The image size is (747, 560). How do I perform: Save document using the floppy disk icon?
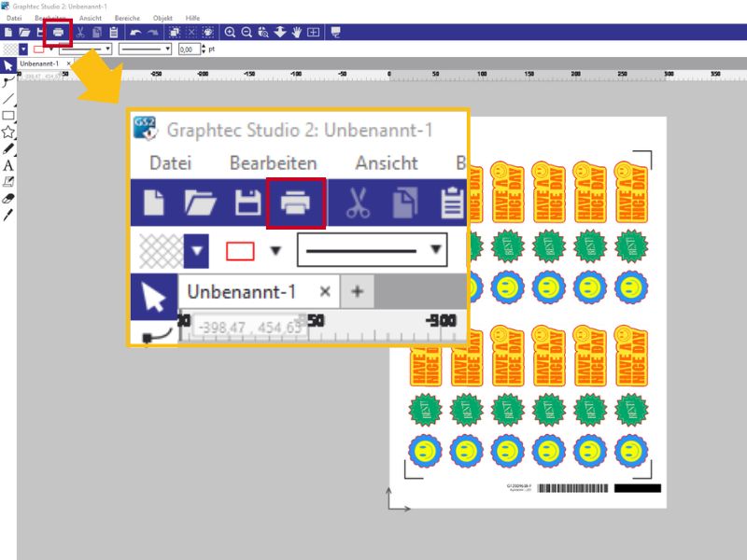click(x=40, y=33)
